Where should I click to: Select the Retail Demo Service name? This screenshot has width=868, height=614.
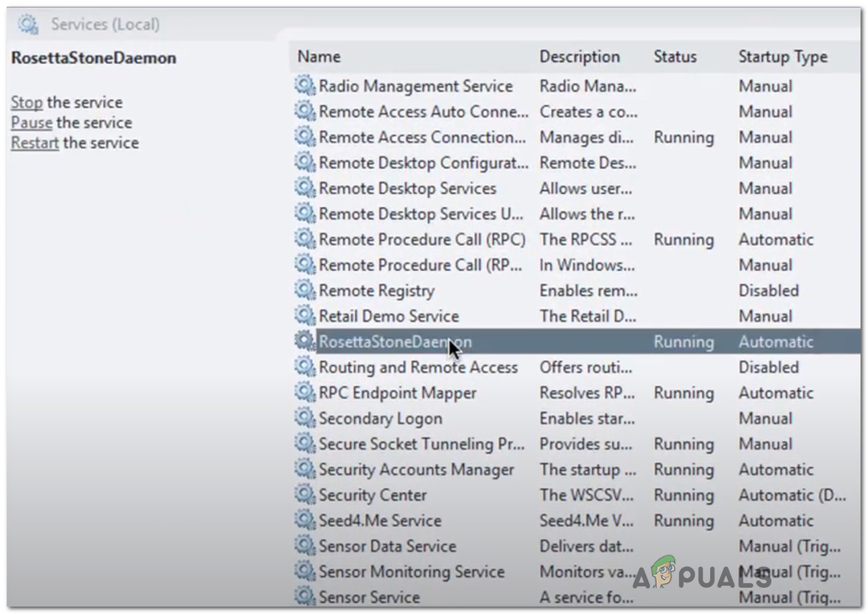pyautogui.click(x=388, y=316)
